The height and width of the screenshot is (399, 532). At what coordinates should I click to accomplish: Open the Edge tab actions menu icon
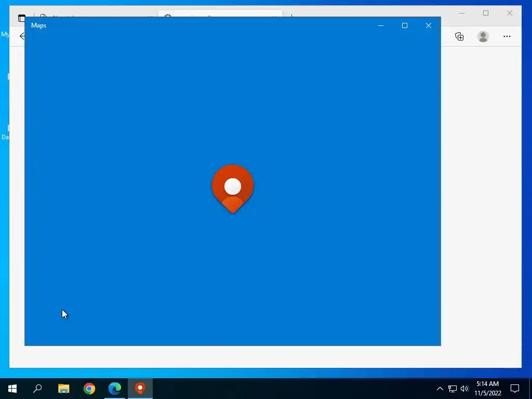pos(21,18)
